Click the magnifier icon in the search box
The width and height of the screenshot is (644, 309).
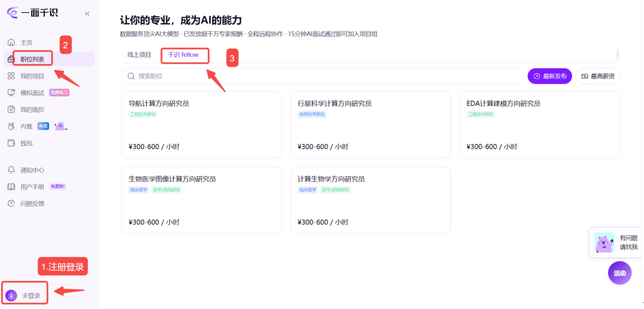coord(131,76)
